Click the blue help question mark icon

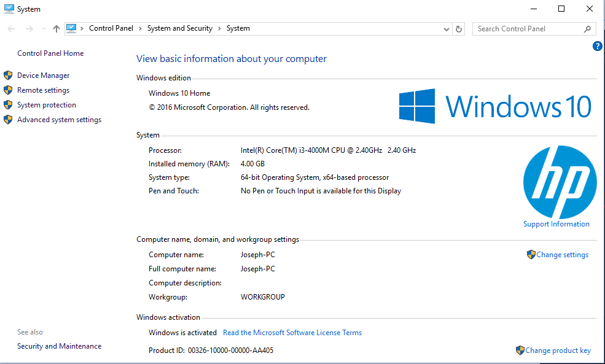[x=597, y=47]
